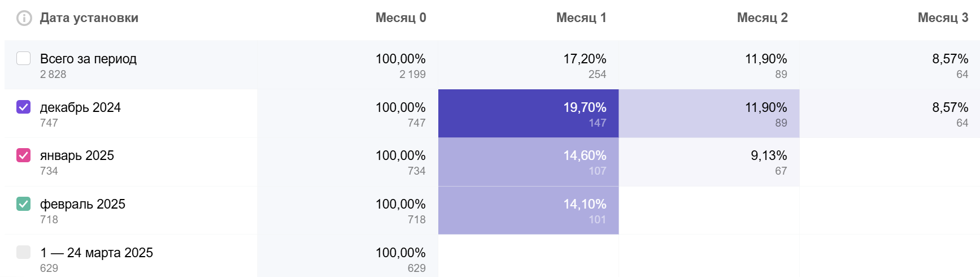
Task: Select the декабрь 2024 row label
Action: click(80, 107)
